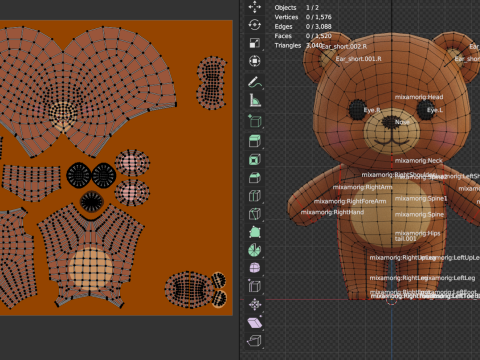Select the Knife tool
480x360 pixels.
point(255,213)
